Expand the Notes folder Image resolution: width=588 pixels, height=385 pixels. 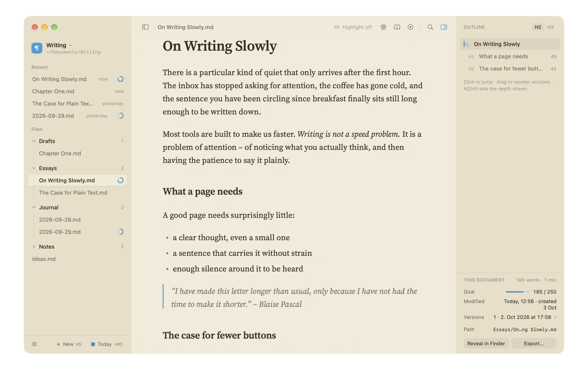(x=34, y=247)
